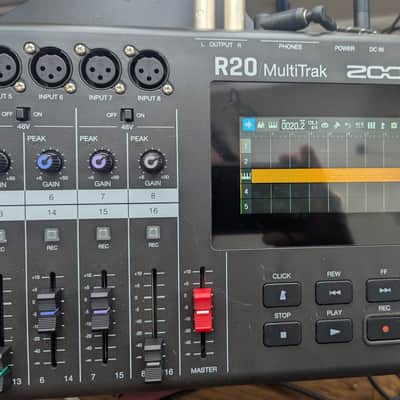Select track 1 header on the screen
The image size is (400, 400).
tap(246, 146)
